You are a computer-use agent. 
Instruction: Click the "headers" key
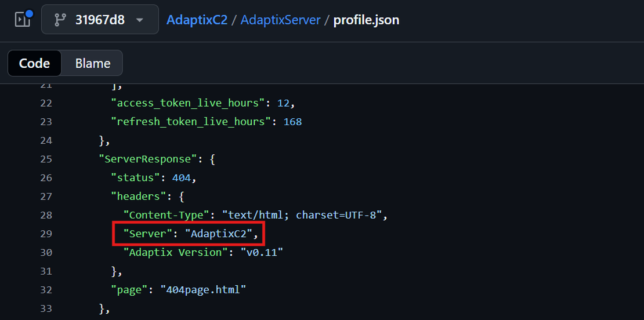coord(139,197)
